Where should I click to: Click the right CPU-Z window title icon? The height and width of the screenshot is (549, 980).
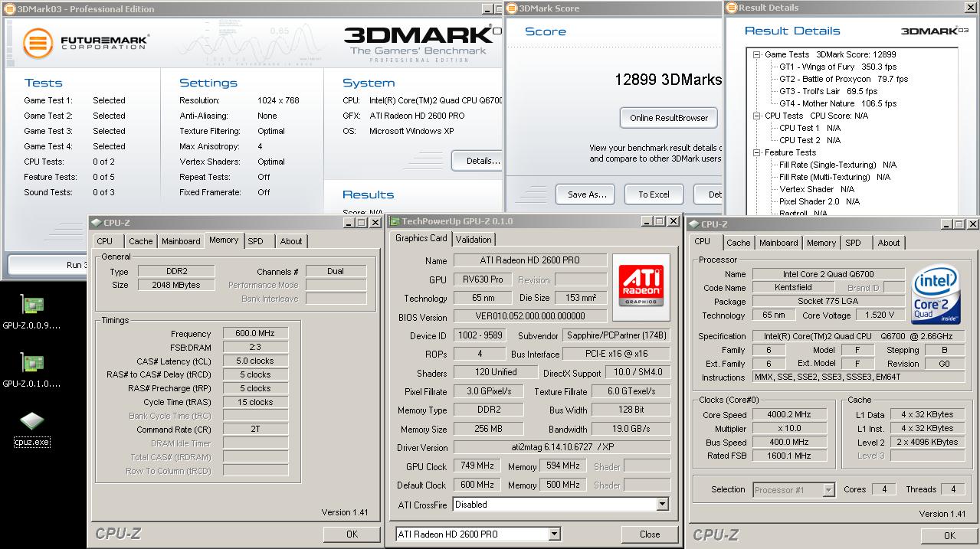(x=694, y=224)
